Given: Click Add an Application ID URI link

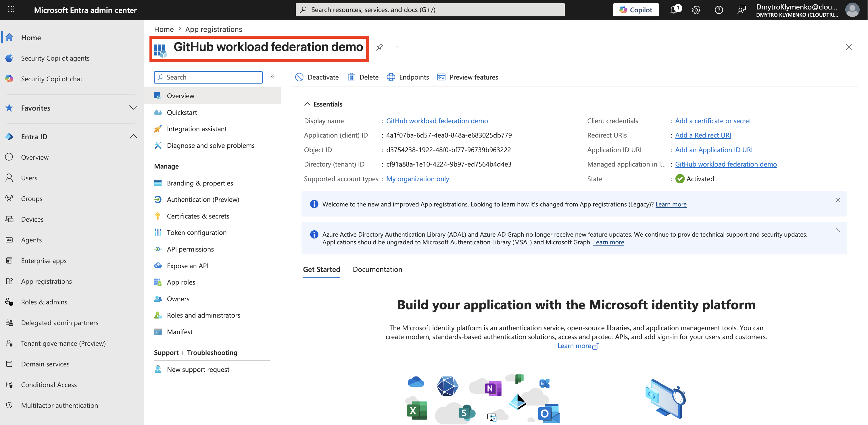Looking at the screenshot, I should pos(714,150).
